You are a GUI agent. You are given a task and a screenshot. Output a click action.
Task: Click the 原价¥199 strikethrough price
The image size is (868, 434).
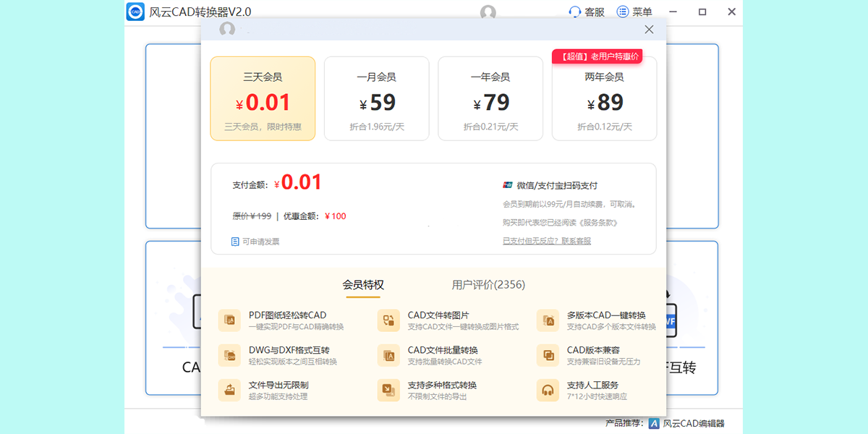252,216
